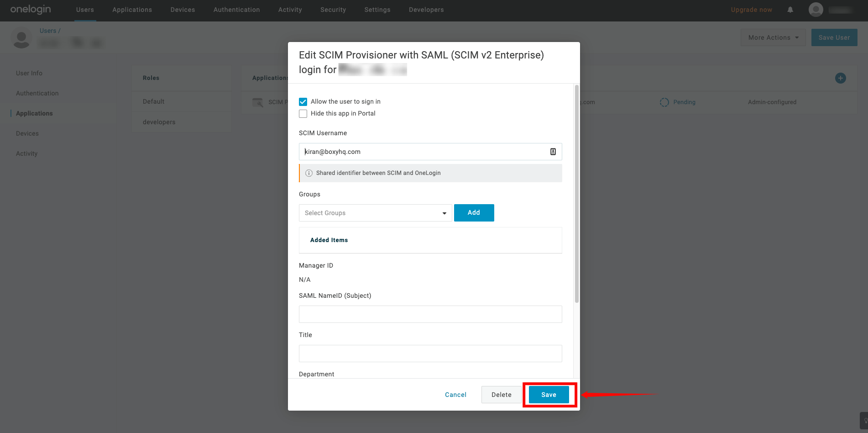This screenshot has height=433, width=868.
Task: Go to User Info sidebar tab
Action: click(29, 73)
